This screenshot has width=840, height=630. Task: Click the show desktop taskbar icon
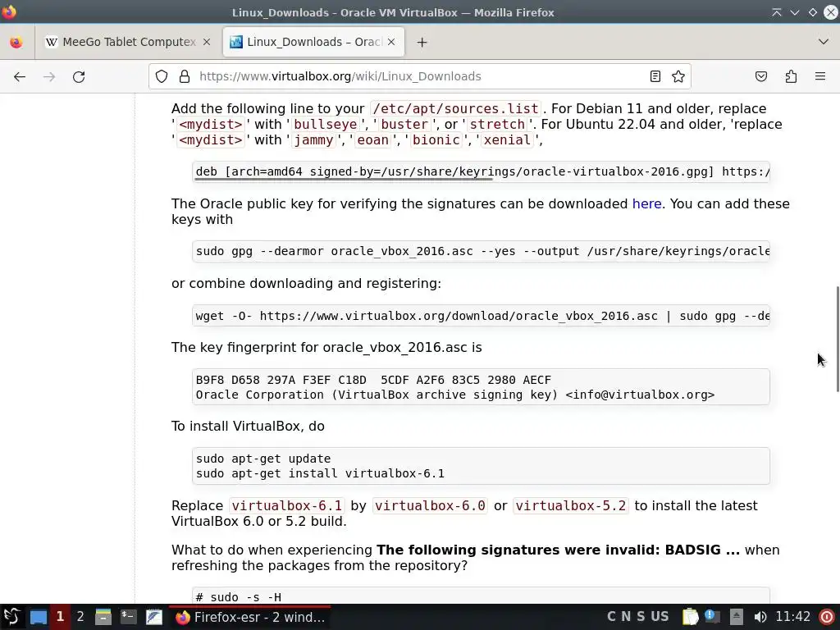38,617
